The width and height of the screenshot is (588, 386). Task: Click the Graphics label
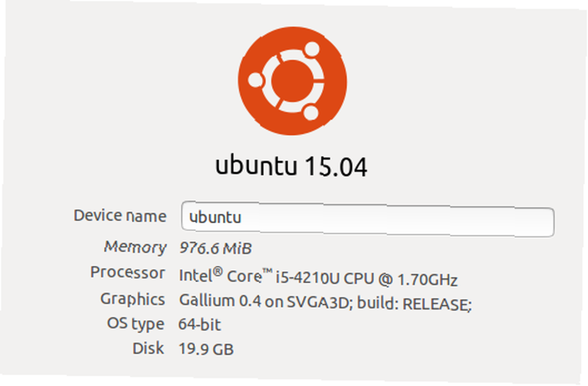(132, 299)
